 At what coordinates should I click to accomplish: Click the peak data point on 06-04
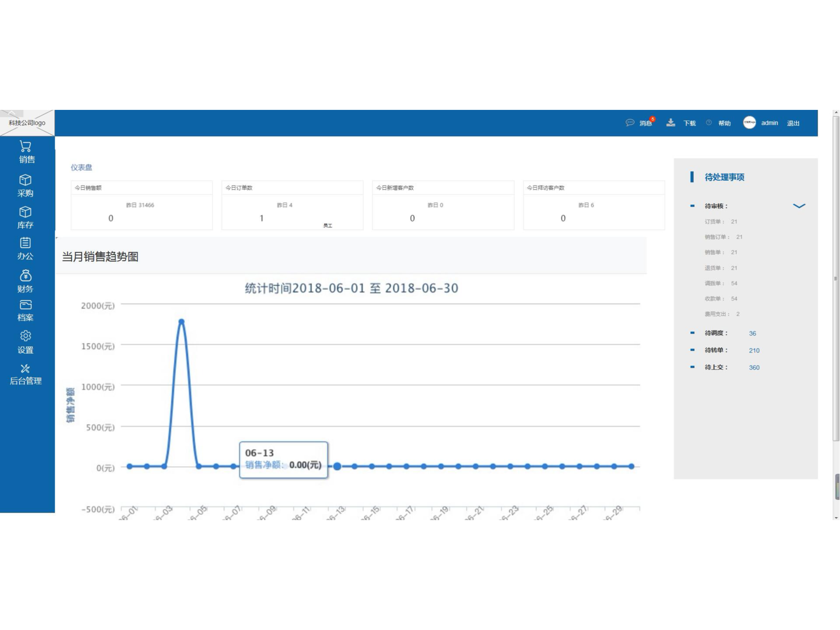pyautogui.click(x=181, y=322)
